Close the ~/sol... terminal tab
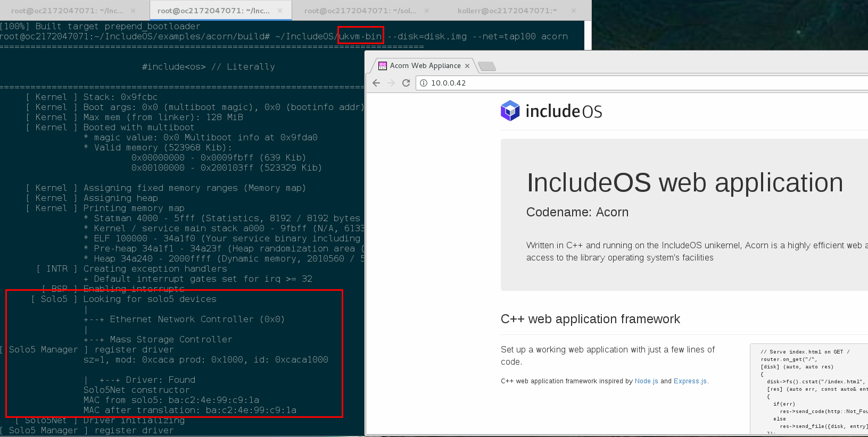This screenshot has width=868, height=437. point(427,11)
